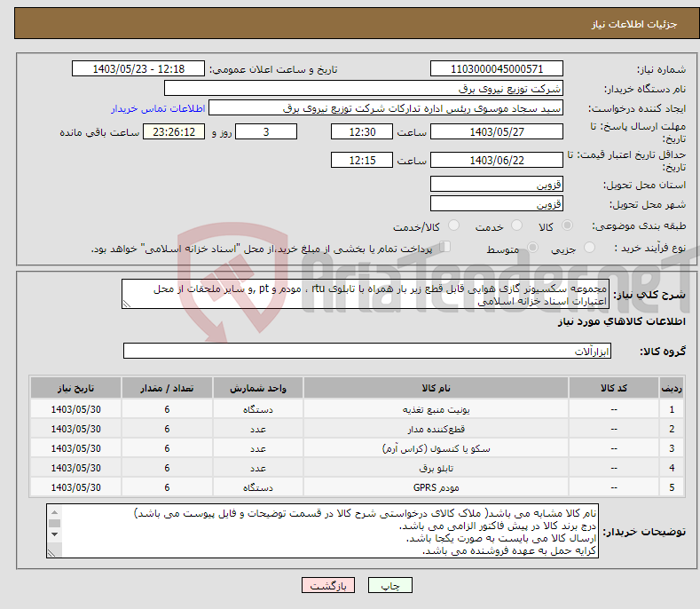
Task: Open the اطلاعات تماس خریدار link
Action: click(158, 108)
